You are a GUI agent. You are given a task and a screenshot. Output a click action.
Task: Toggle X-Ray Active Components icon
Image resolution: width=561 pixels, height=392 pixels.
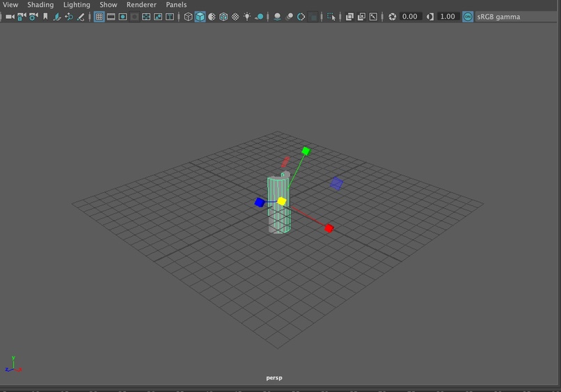(x=361, y=17)
